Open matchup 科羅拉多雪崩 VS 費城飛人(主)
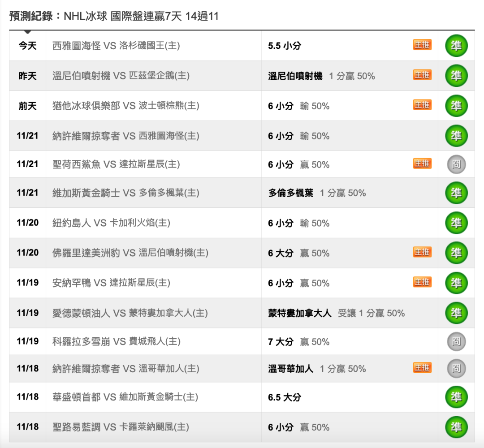The width and height of the screenshot is (484, 448). click(117, 341)
